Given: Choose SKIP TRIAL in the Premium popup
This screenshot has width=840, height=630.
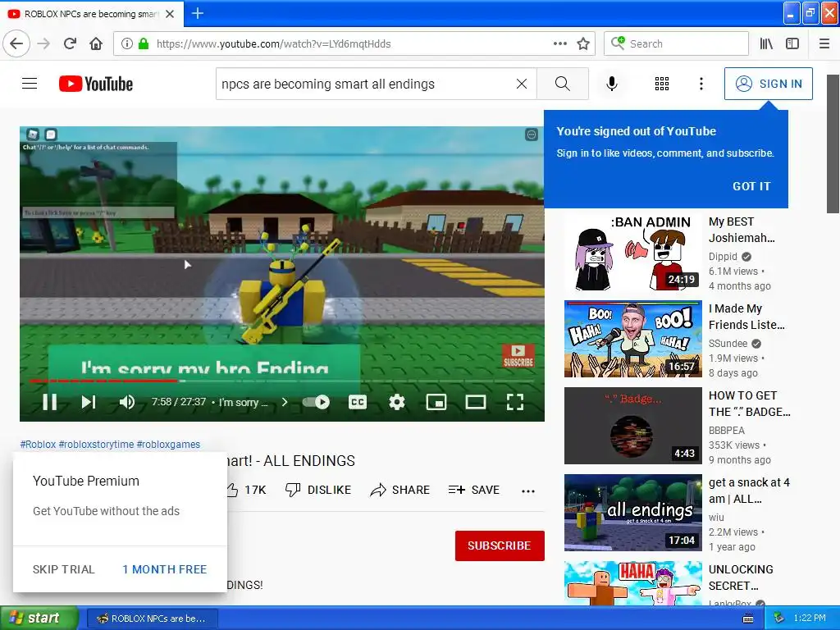Looking at the screenshot, I should point(63,569).
